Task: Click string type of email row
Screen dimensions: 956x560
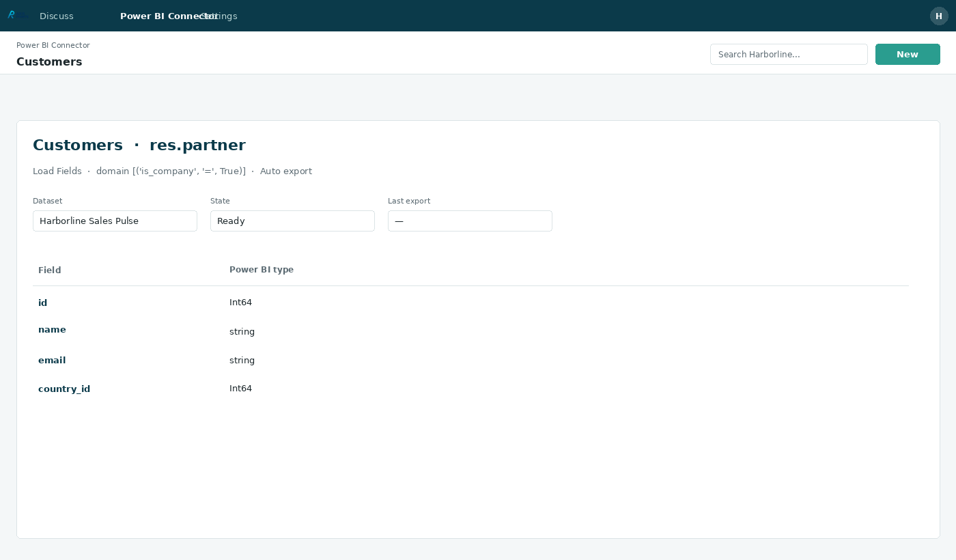Action: [242, 360]
